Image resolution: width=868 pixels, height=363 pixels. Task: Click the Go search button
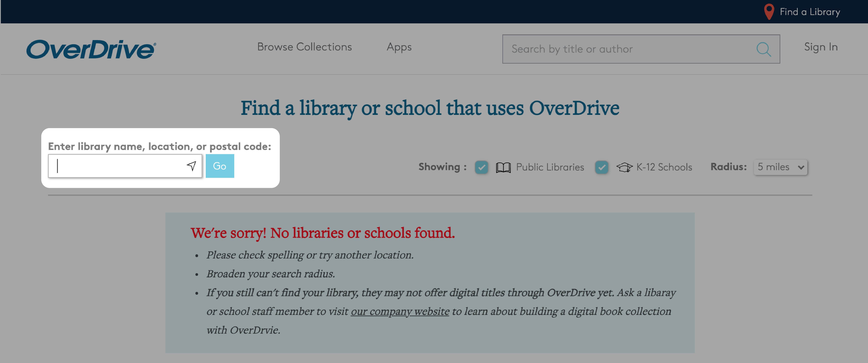click(220, 166)
